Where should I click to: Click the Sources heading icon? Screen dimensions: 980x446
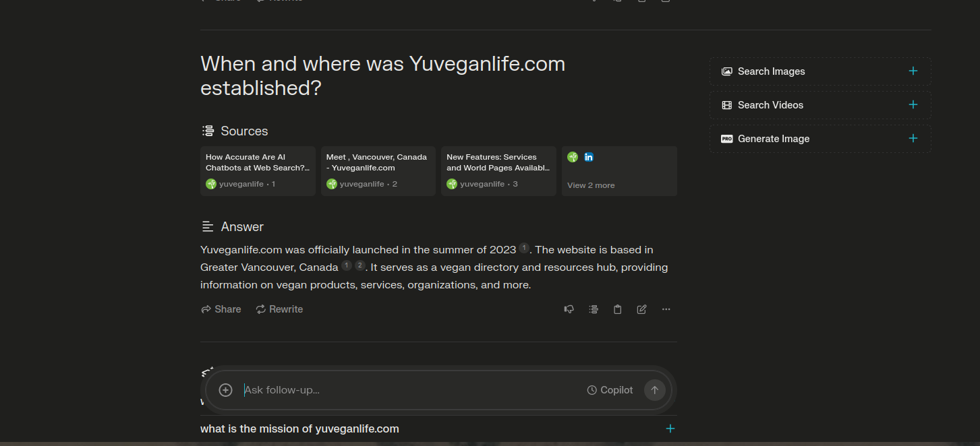point(208,131)
